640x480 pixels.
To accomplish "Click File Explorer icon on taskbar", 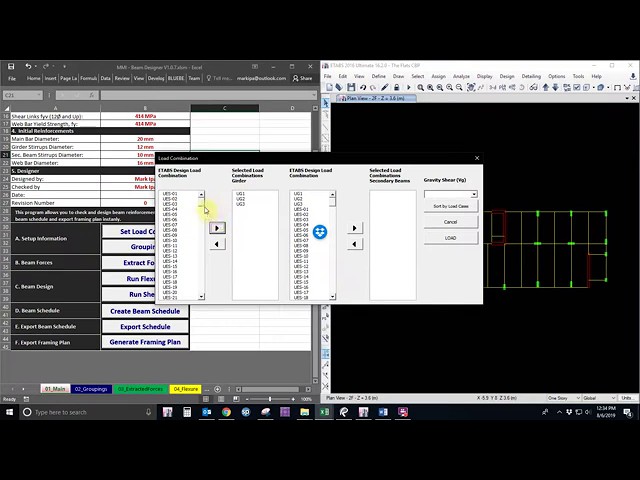I will 304,412.
